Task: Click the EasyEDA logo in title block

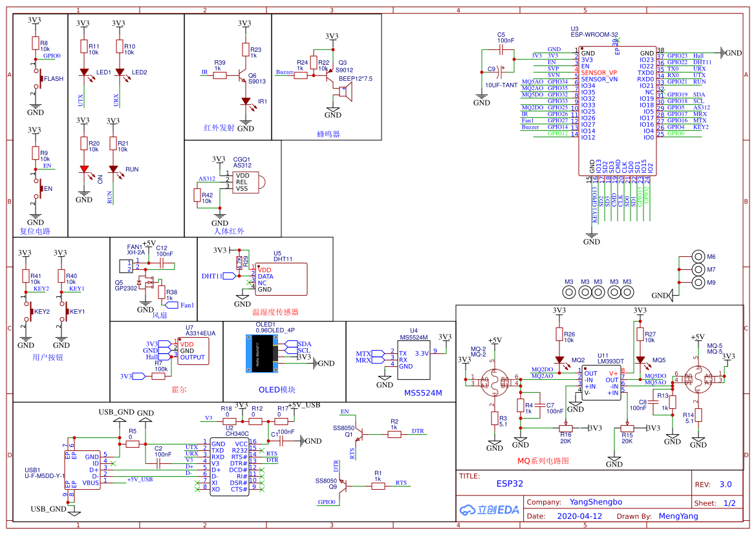Action: 489,510
